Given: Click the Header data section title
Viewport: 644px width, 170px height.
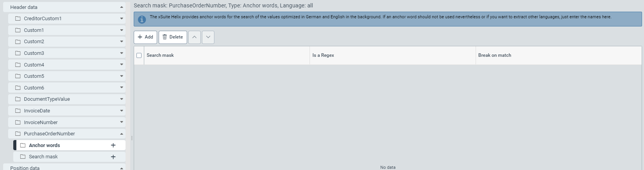Looking at the screenshot, I should pyautogui.click(x=24, y=7).
